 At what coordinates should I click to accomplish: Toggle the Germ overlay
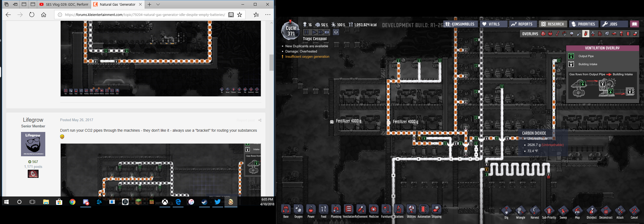tap(600, 34)
